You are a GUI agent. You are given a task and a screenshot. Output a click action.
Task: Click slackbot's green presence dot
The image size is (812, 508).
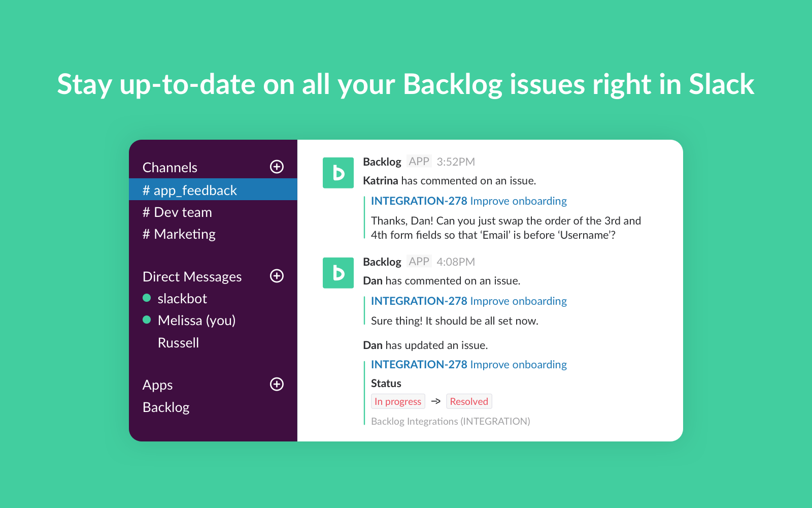coord(147,298)
